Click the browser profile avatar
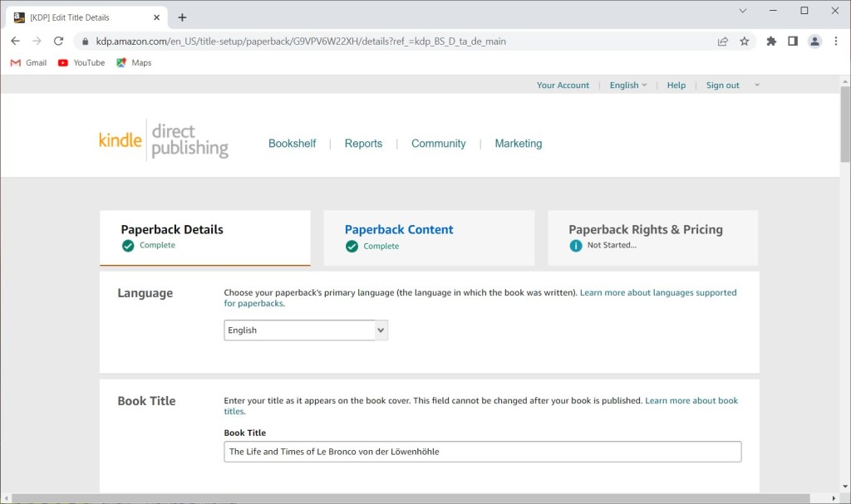Viewport: 851px width, 504px height. [814, 40]
